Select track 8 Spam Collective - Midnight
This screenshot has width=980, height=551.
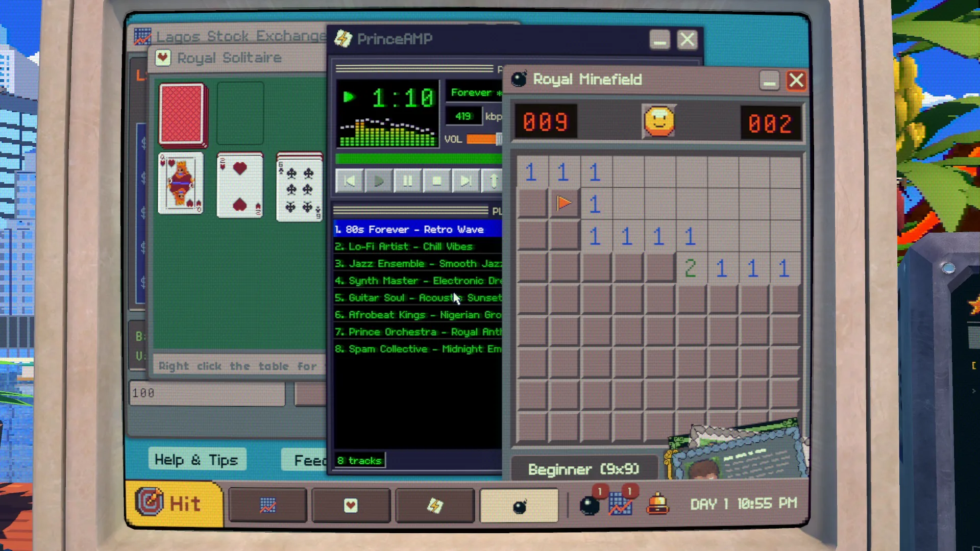pos(418,349)
